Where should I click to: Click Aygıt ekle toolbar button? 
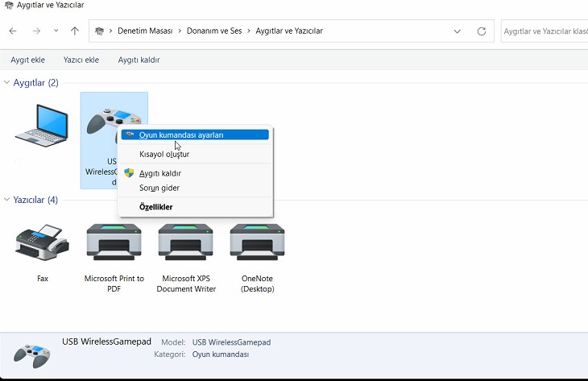click(x=28, y=60)
